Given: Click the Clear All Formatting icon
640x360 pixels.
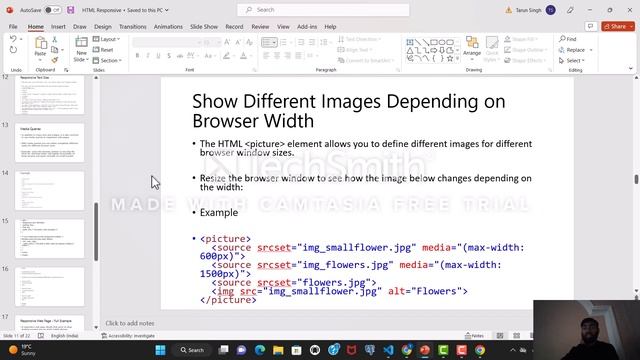Looking at the screenshot, I should point(249,42).
